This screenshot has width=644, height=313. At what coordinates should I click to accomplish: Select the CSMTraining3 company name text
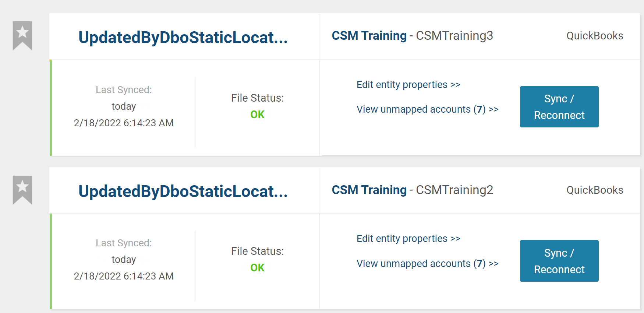tap(454, 36)
